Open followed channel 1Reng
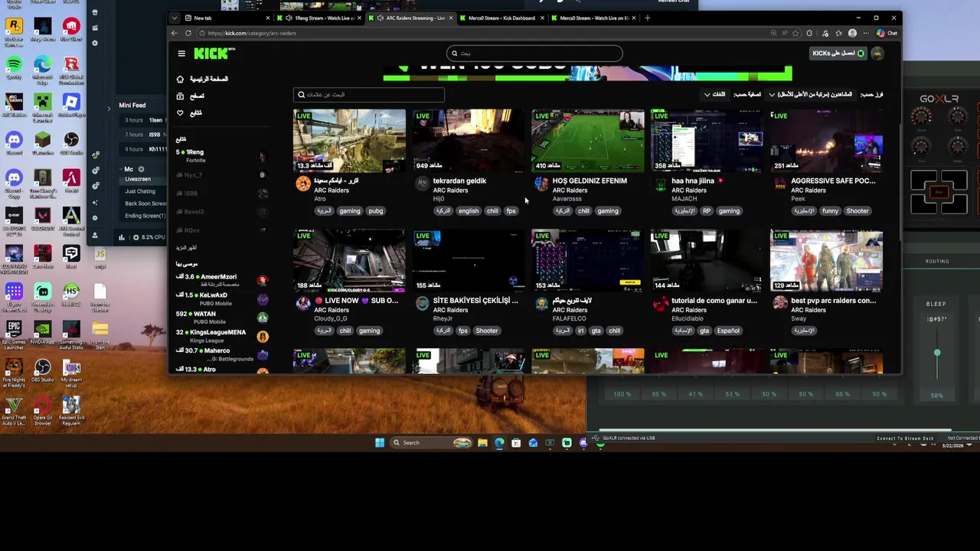Image resolution: width=980 pixels, height=551 pixels. tap(221, 156)
